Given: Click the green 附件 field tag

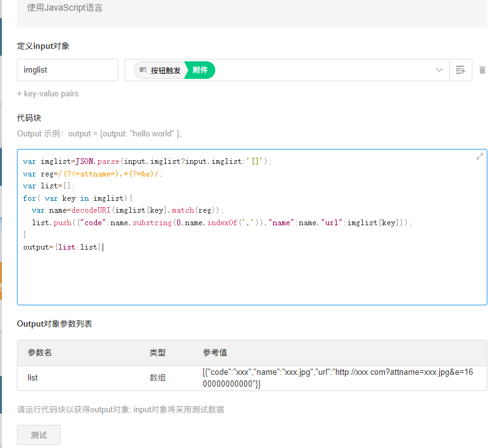Looking at the screenshot, I should [x=201, y=70].
